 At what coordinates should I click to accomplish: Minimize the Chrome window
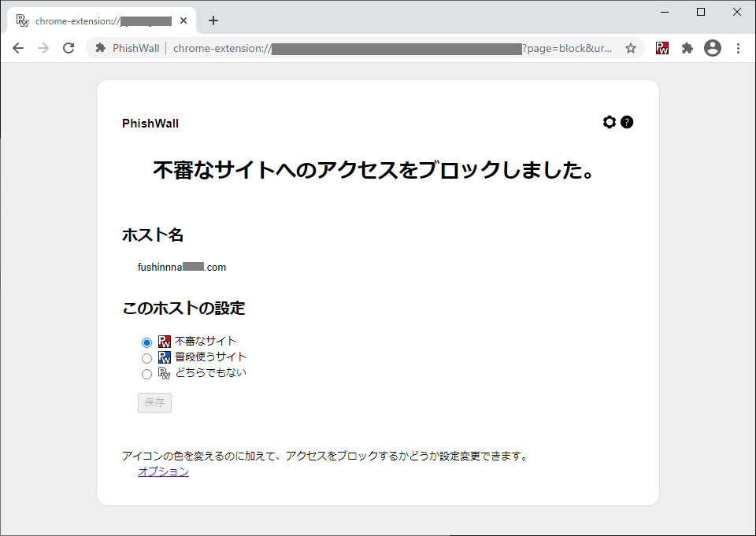click(x=665, y=12)
